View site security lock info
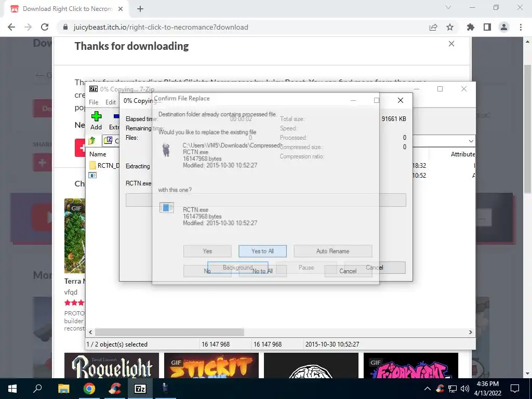 tap(65, 27)
